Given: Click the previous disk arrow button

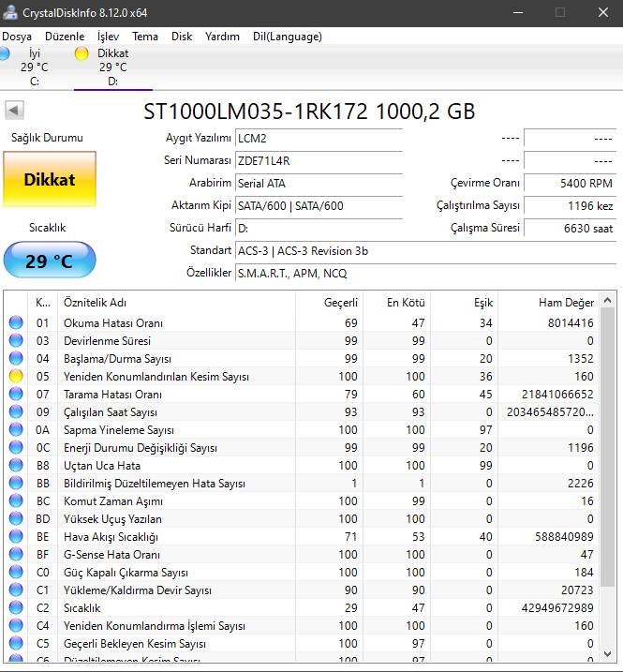Looking at the screenshot, I should coord(14,111).
